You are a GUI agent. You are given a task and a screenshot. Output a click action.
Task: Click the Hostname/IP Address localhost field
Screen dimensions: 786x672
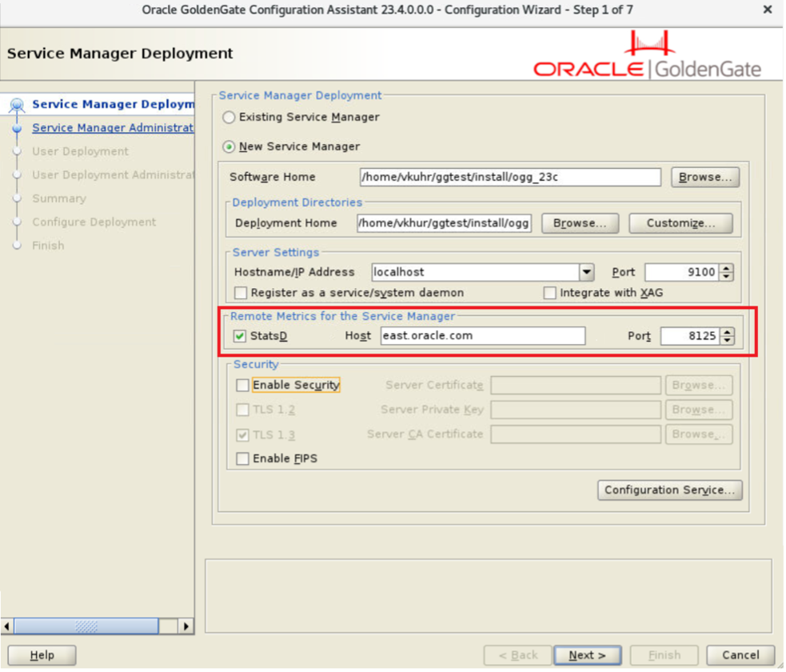[x=476, y=272]
